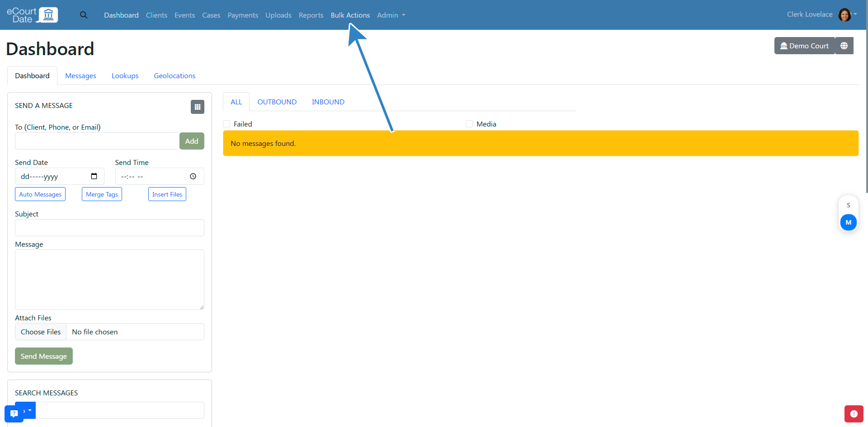Click the Clerk Lovelace user name

[810, 14]
